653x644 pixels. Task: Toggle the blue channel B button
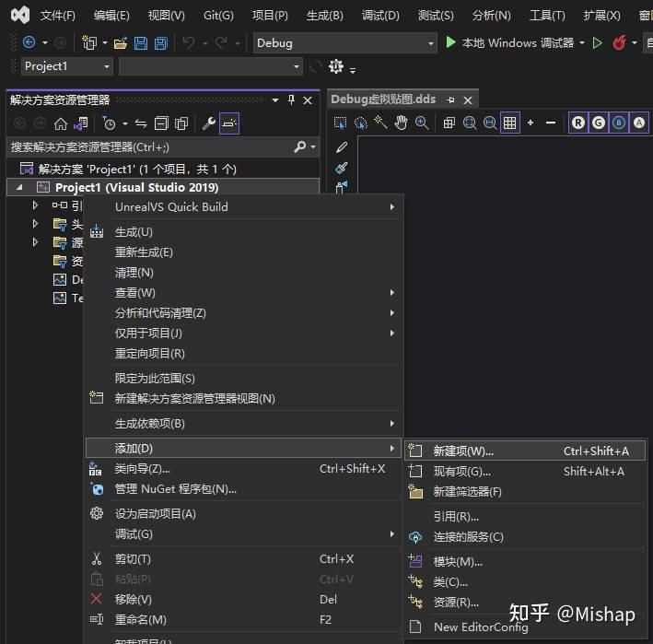coord(619,123)
